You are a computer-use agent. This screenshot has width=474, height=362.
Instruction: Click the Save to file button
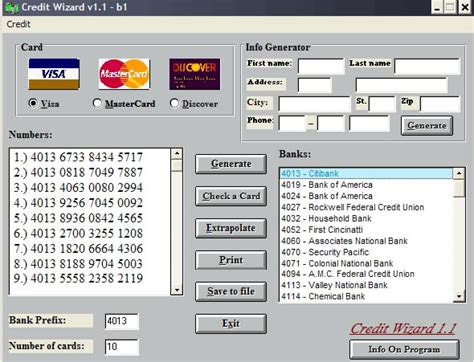[231, 291]
